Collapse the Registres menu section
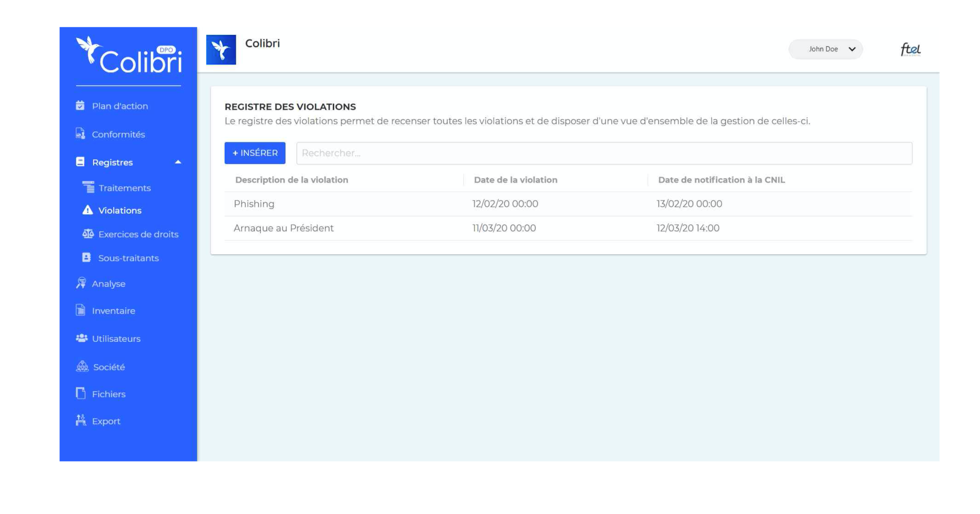The width and height of the screenshot is (980, 514). pyautogui.click(x=178, y=162)
